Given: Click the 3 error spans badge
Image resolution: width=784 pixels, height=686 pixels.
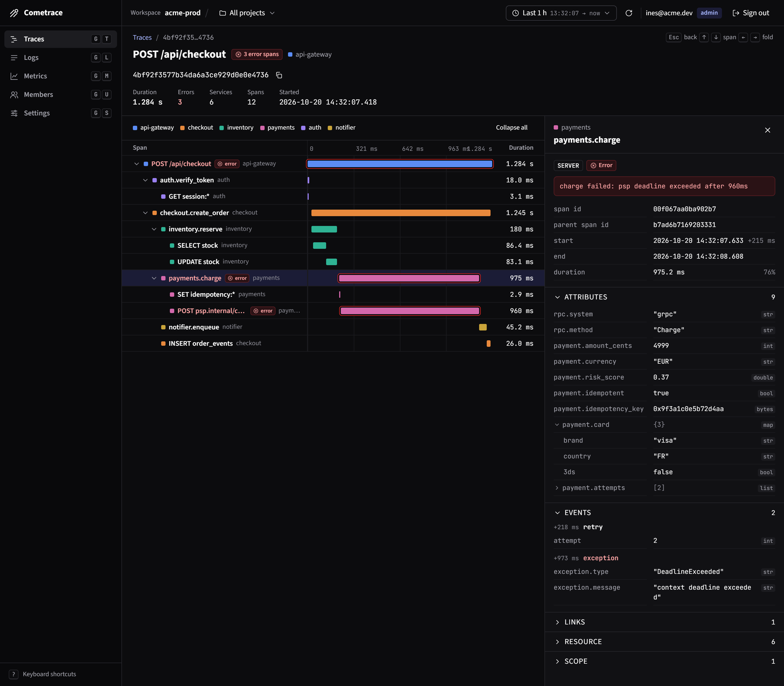Looking at the screenshot, I should 257,54.
